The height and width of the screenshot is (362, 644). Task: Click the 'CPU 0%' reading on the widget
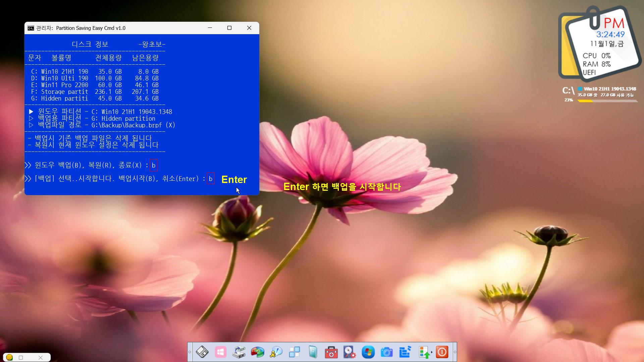click(596, 56)
